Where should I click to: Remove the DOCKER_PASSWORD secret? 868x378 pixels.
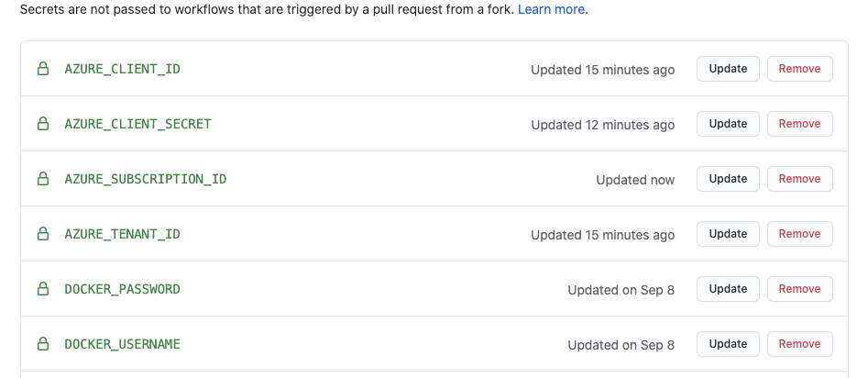(799, 289)
